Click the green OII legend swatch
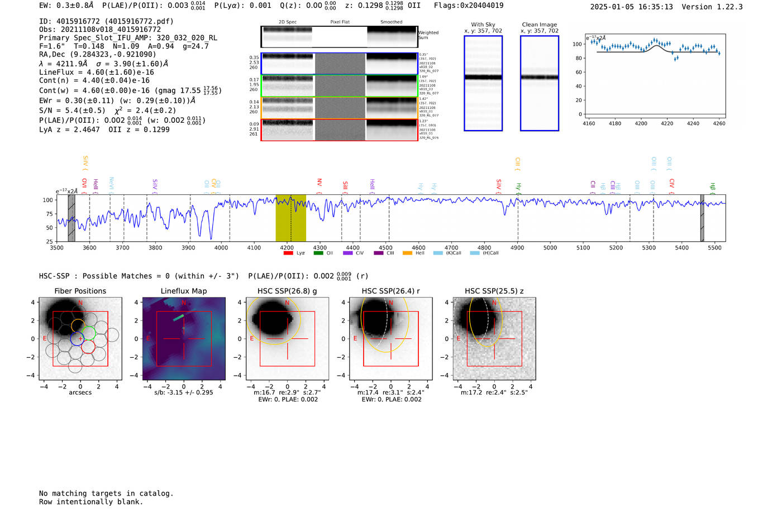782x532 pixels. pyautogui.click(x=318, y=253)
